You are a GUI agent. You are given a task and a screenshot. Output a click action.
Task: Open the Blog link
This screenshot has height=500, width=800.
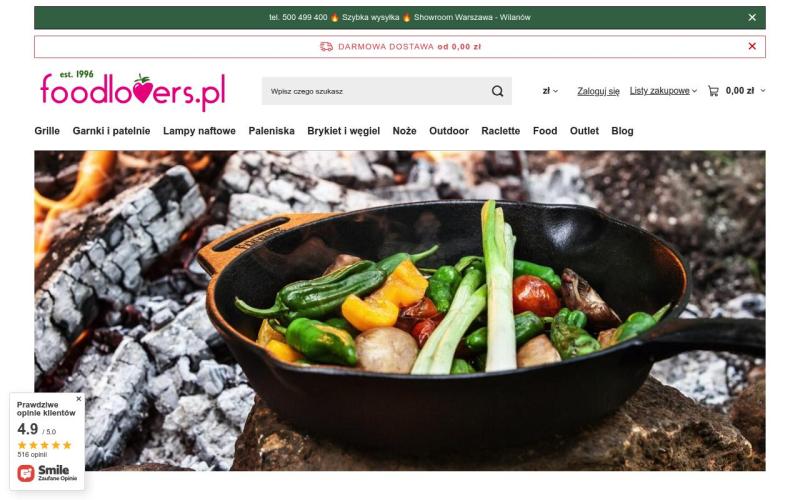click(x=622, y=131)
